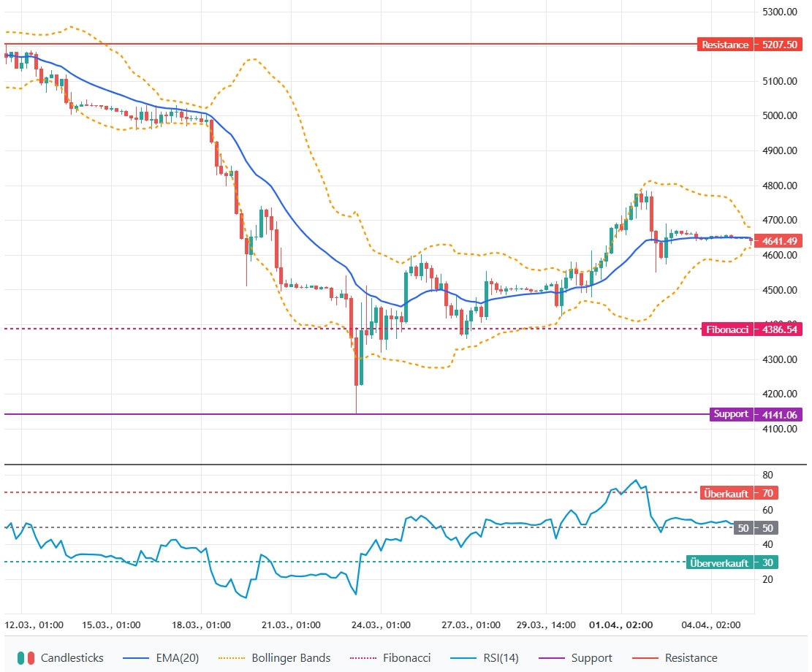Click the 24.03., 01:00 time axis label
This screenshot has height=672, width=812.
[379, 625]
